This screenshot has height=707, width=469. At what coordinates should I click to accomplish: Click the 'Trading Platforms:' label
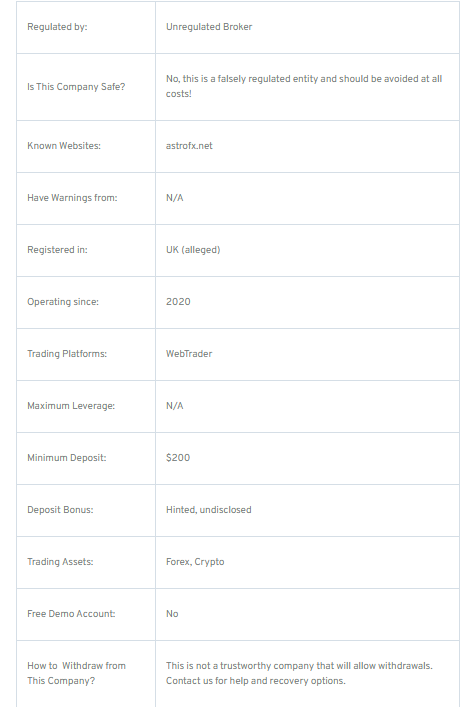[x=67, y=354]
